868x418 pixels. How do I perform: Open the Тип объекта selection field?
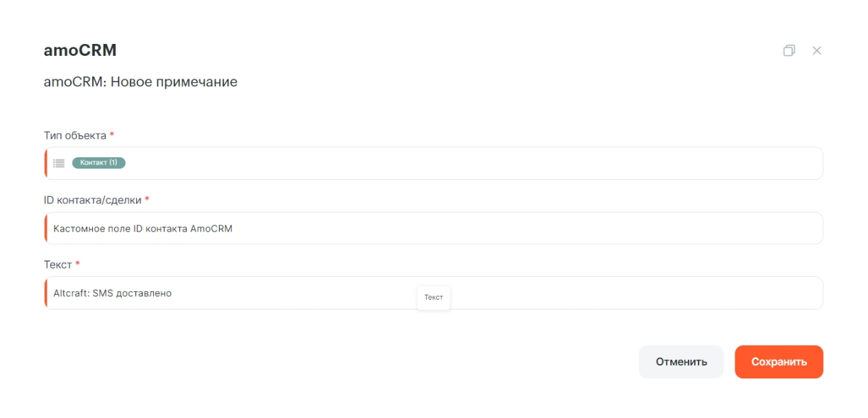[433, 163]
